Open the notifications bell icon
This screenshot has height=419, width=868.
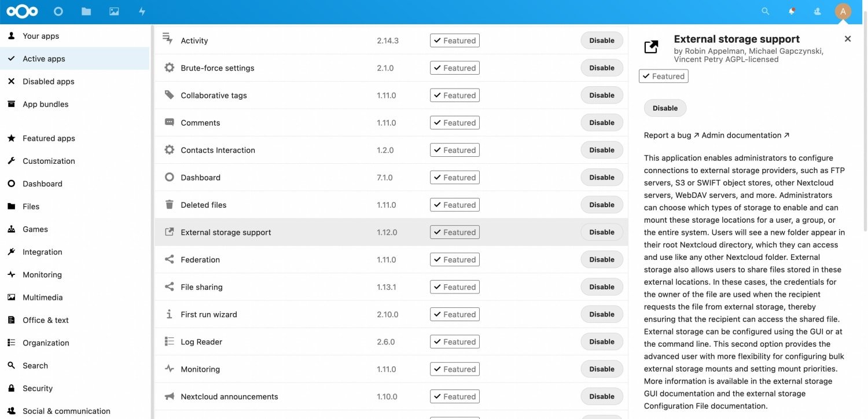[792, 11]
